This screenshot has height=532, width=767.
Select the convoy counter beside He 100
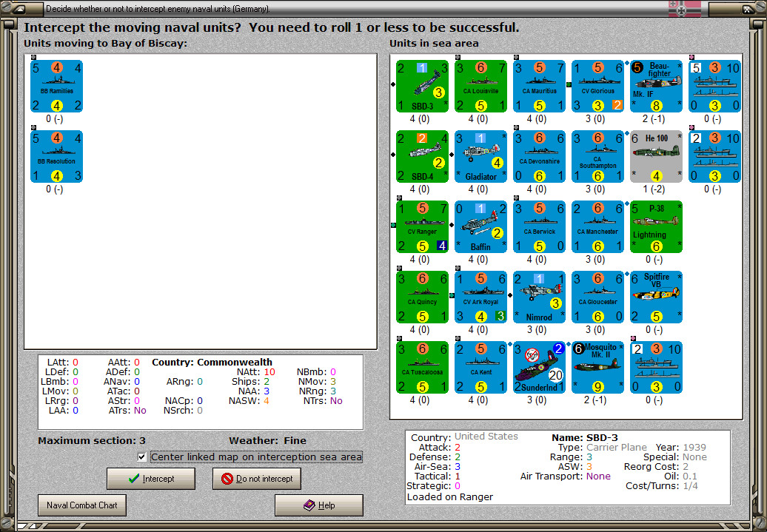click(714, 156)
